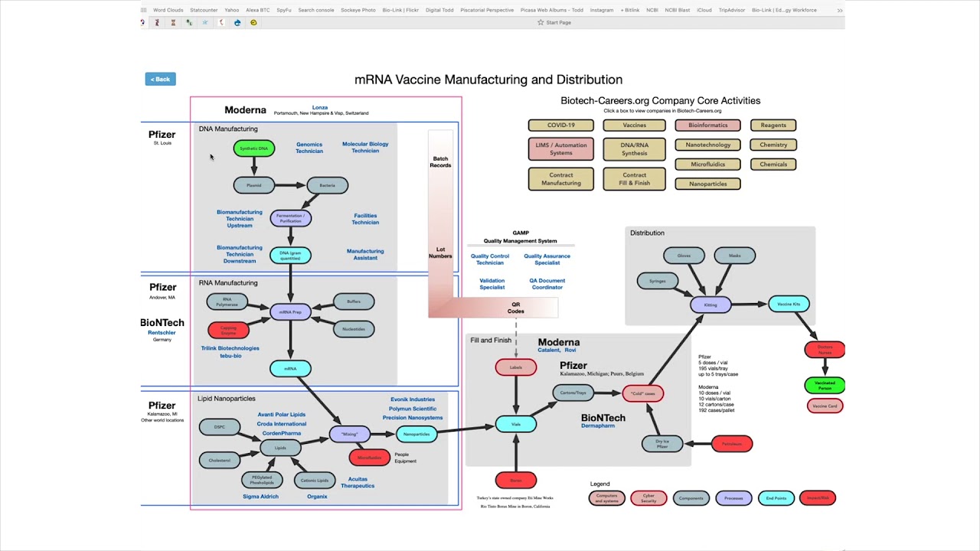Open Biomanufacturing Technician Upstream link
Screen dimensions: 980x551
tap(240, 219)
